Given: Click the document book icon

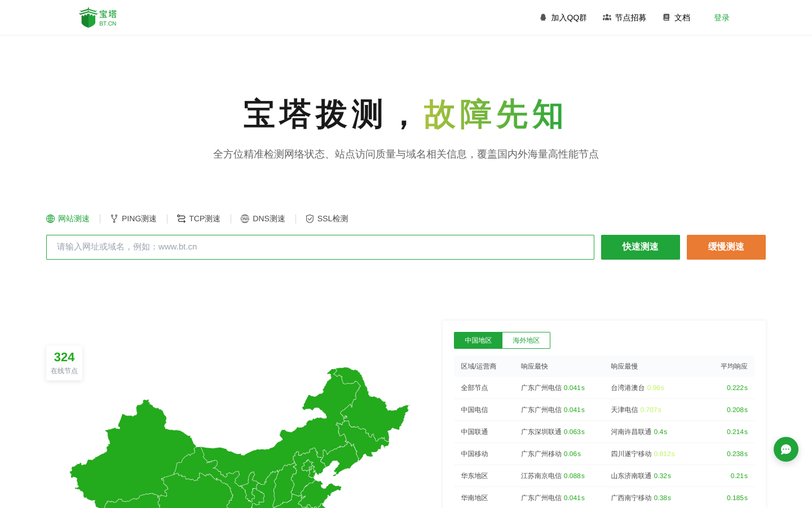Looking at the screenshot, I should pos(667,17).
